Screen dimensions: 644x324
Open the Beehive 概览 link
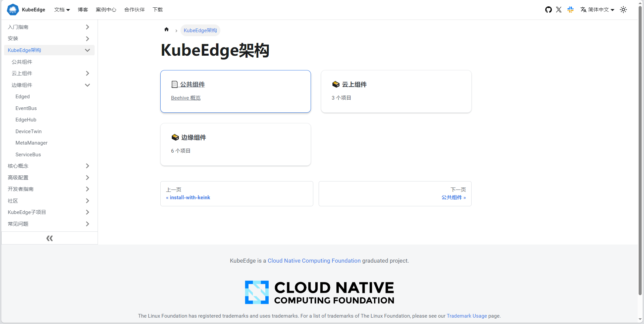pos(185,98)
